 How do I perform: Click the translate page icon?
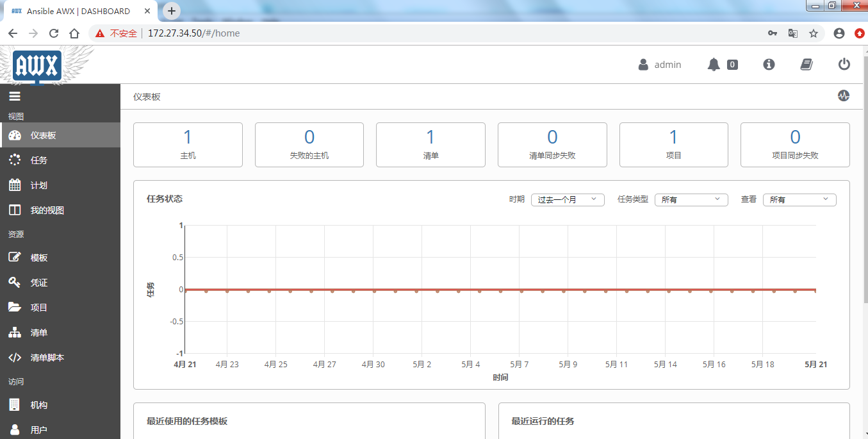click(x=792, y=33)
